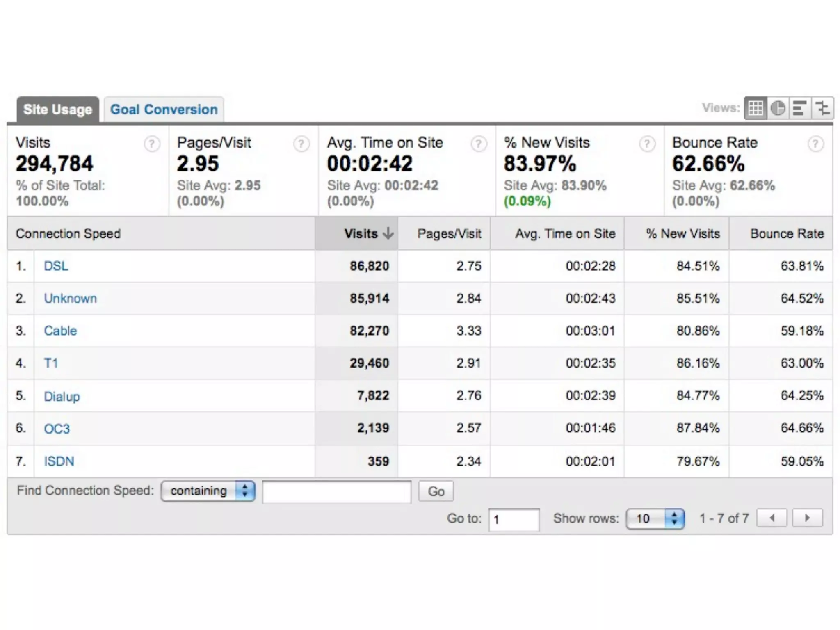Screen dimensions: 840x630
Task: Open the Cable connection speed link
Action: (x=60, y=331)
